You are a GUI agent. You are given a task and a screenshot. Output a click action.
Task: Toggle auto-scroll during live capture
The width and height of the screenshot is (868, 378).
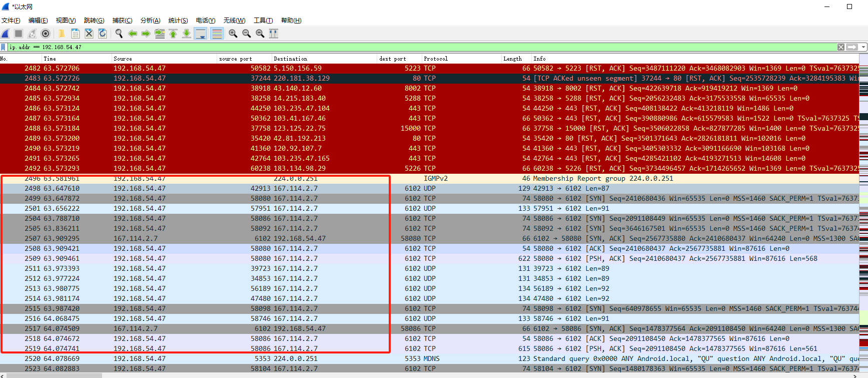click(x=201, y=34)
